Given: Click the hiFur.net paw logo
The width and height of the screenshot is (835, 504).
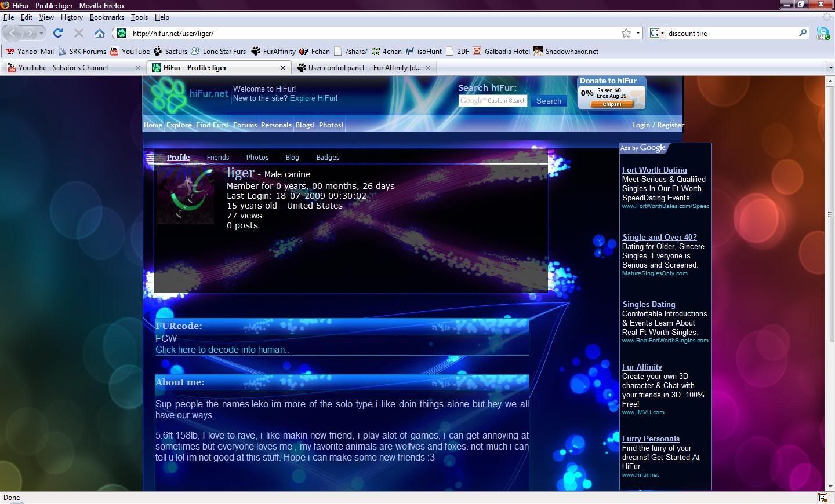Looking at the screenshot, I should click(x=169, y=94).
